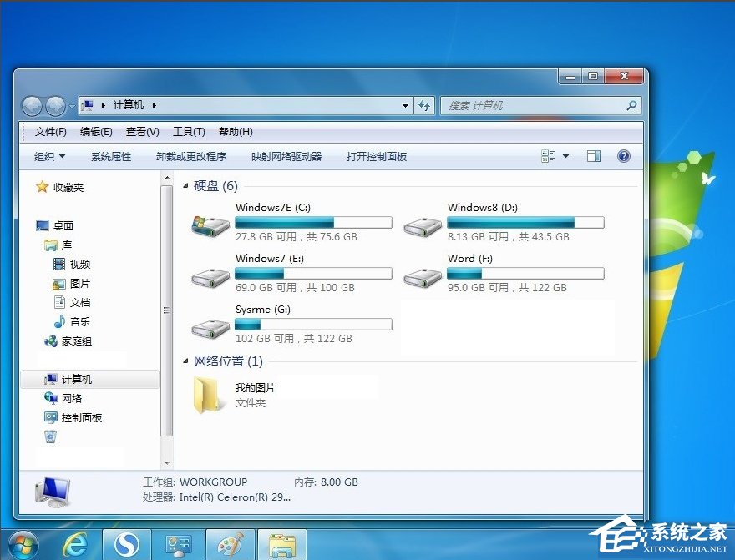Open Paint from the taskbar

[x=231, y=543]
